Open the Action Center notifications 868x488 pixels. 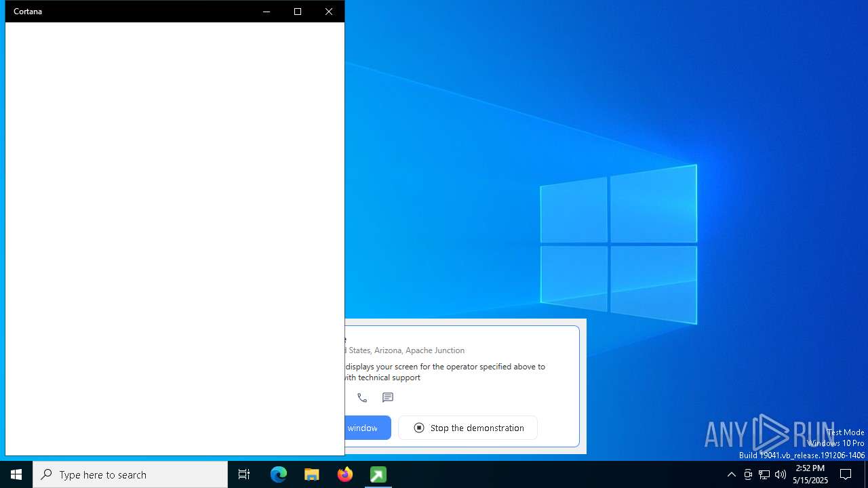coord(846,474)
